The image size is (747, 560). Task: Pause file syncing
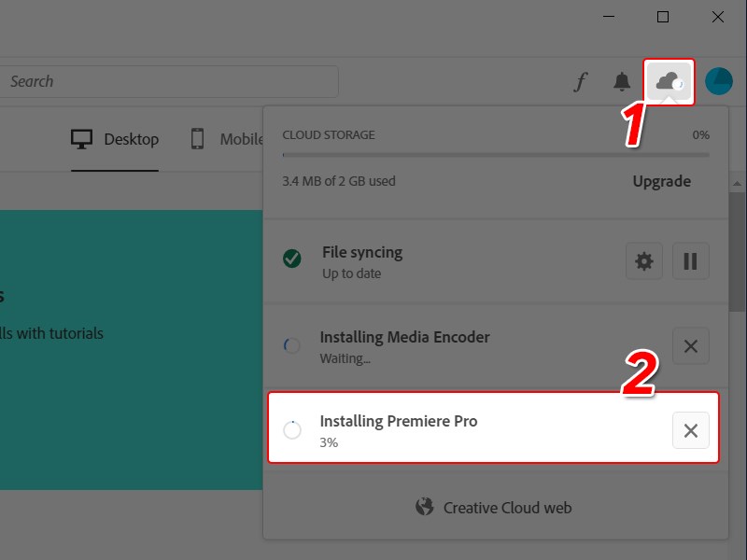click(691, 261)
